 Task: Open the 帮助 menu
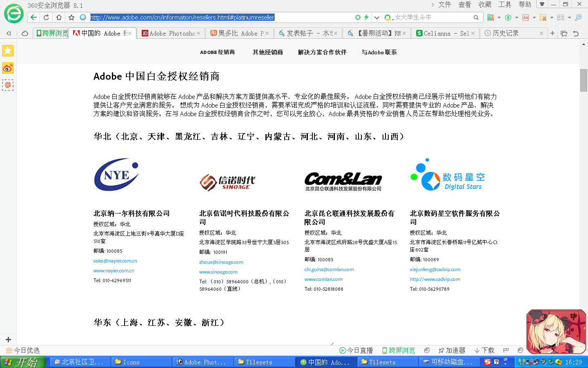coord(525,4)
